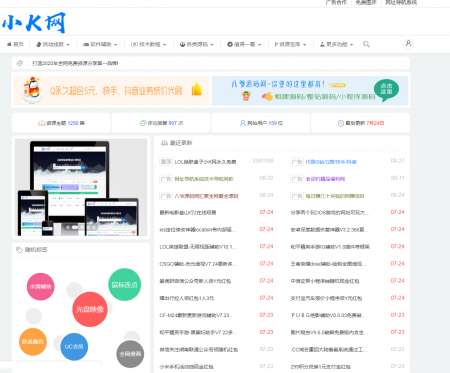Click the person icon in the user-count stat
The image size is (450, 373).
[x=243, y=123]
